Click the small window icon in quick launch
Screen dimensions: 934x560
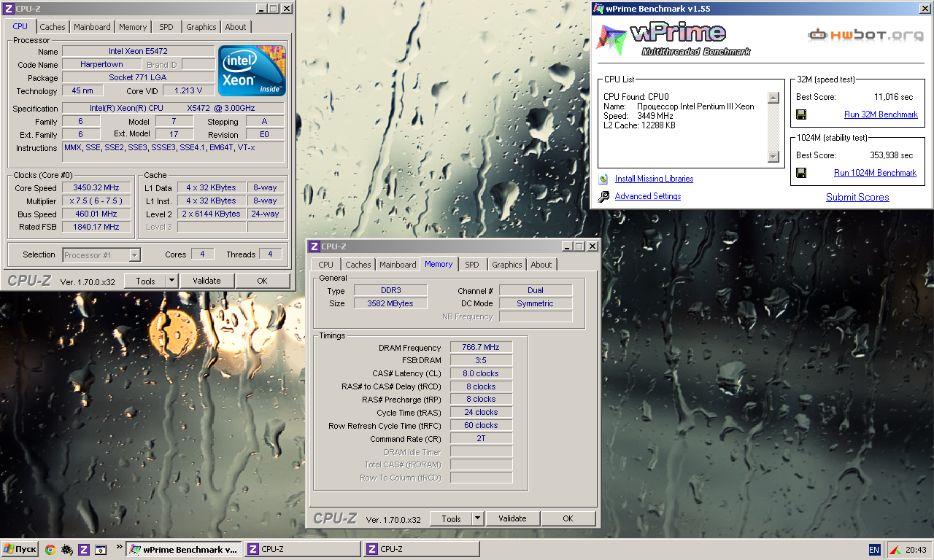tap(101, 550)
